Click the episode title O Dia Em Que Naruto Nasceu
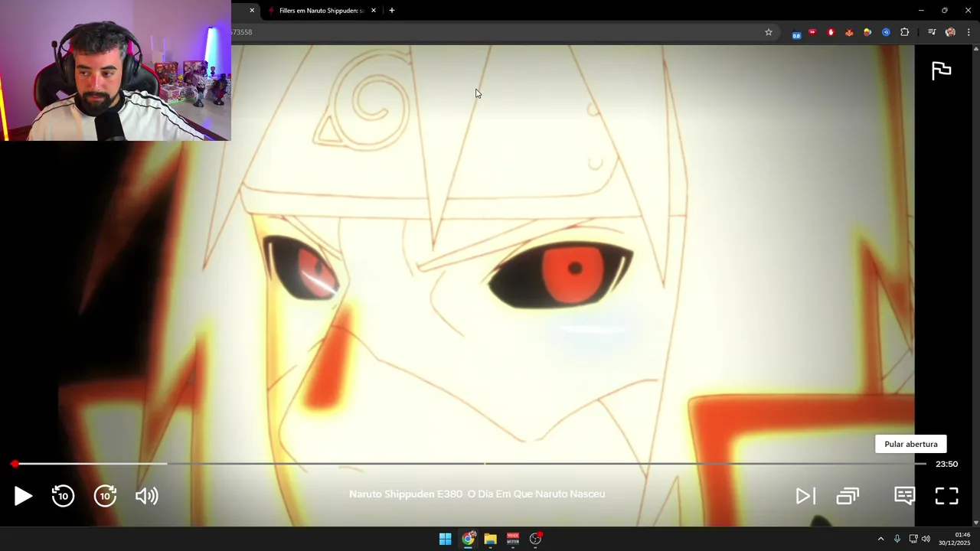 (x=536, y=494)
